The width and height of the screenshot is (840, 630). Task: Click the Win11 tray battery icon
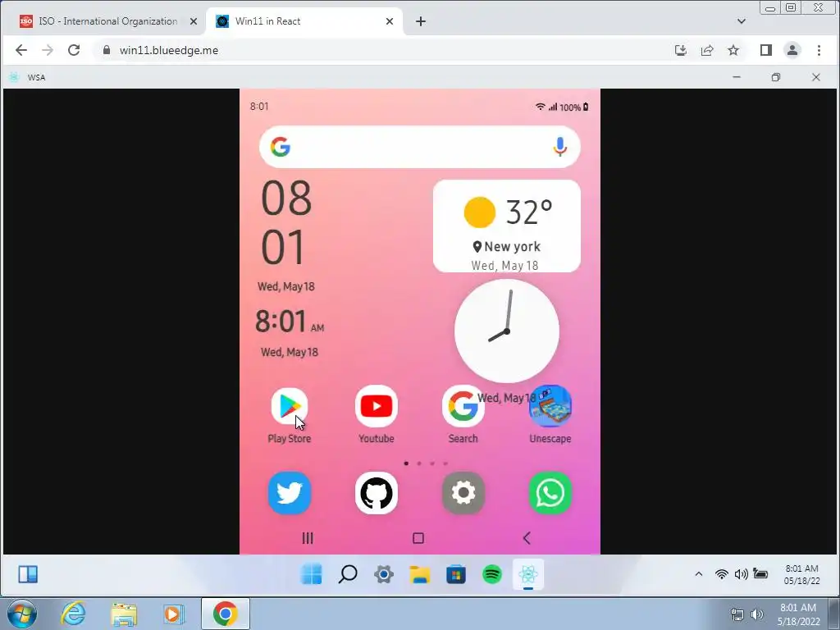tap(760, 574)
